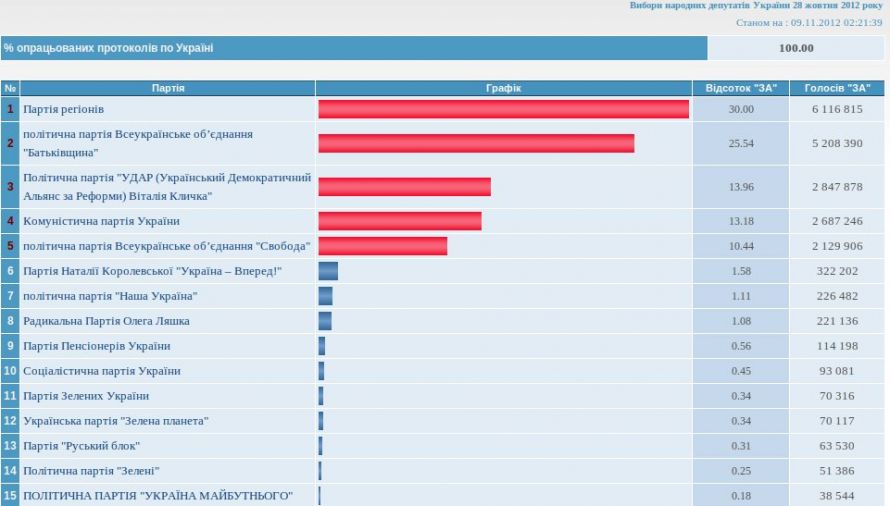Select the Наша Україна party entry

click(x=110, y=296)
